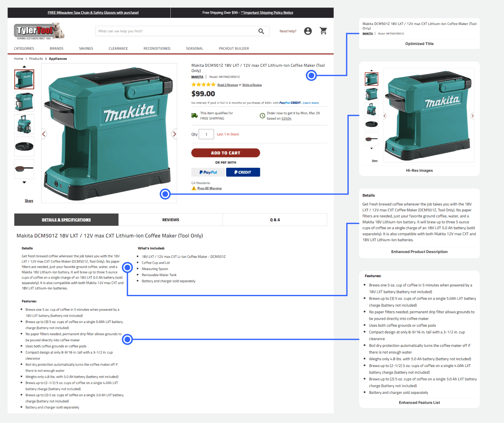
Task: Open the user account icon
Action: 308,31
